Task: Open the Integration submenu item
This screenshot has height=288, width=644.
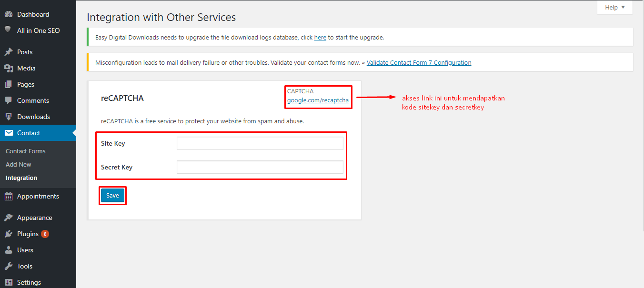Action: [21, 178]
